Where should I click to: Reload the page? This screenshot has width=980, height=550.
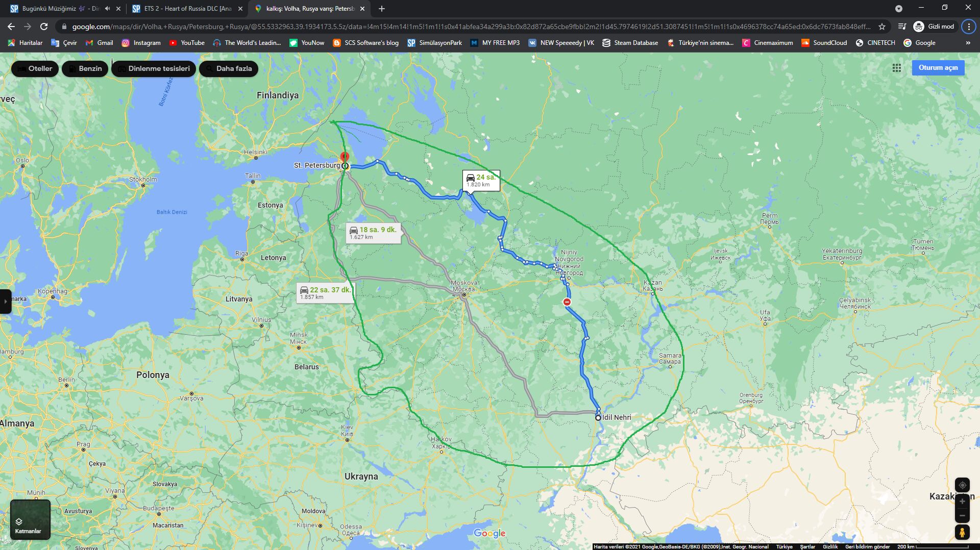44,27
